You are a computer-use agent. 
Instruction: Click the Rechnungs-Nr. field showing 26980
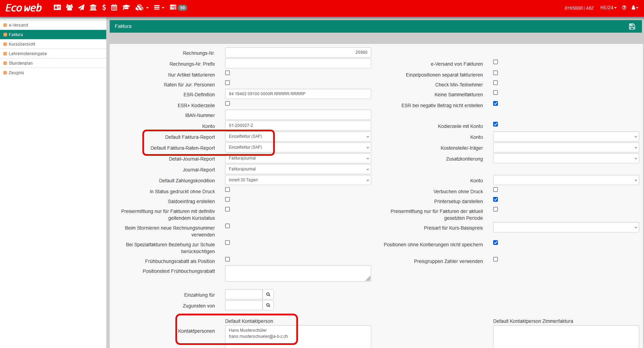tap(298, 52)
